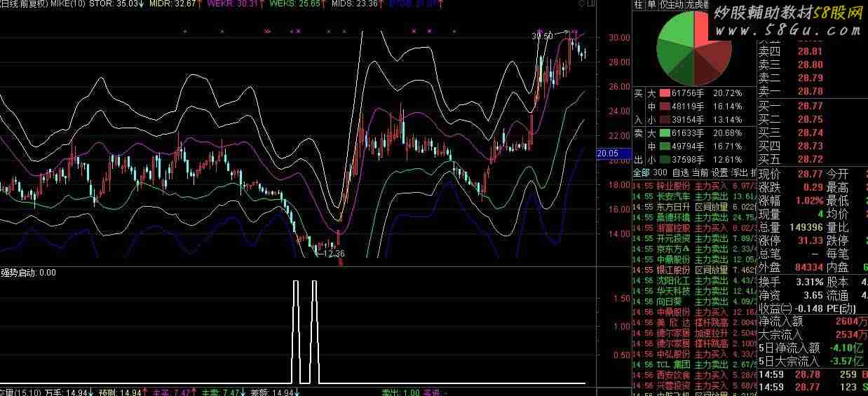Click the 净流入额 value 2604万
Viewport: 868px width, 396px height.
point(851,321)
